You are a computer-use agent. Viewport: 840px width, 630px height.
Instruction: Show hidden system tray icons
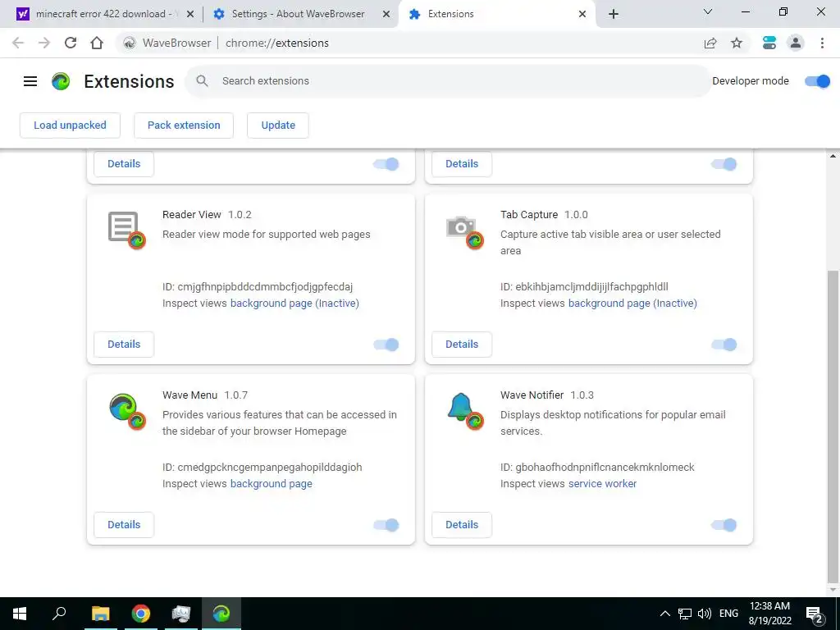[664, 614]
